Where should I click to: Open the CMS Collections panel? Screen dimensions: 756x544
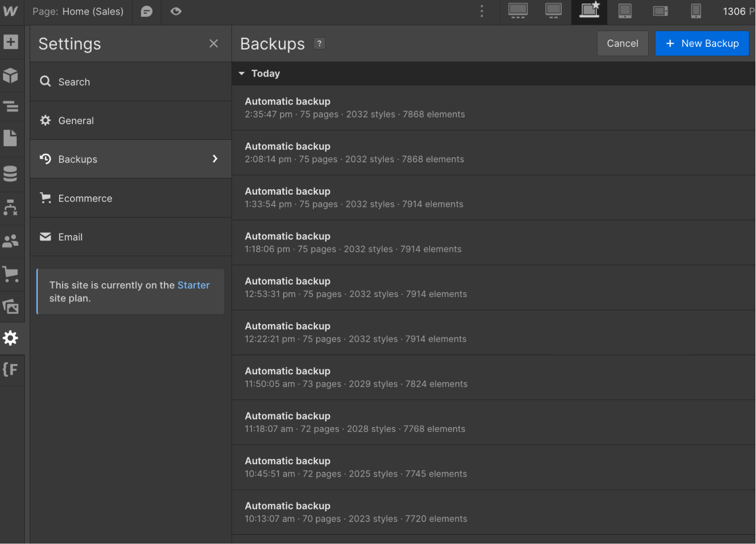tap(11, 174)
